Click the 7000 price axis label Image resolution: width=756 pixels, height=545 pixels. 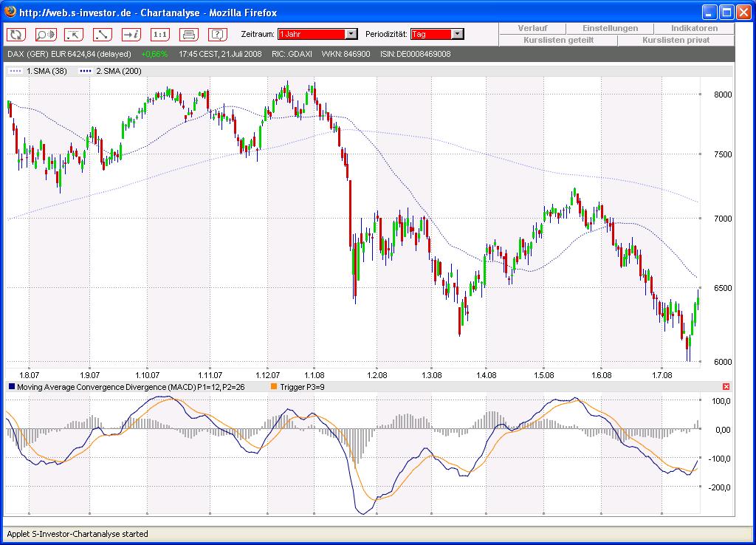[x=723, y=219]
